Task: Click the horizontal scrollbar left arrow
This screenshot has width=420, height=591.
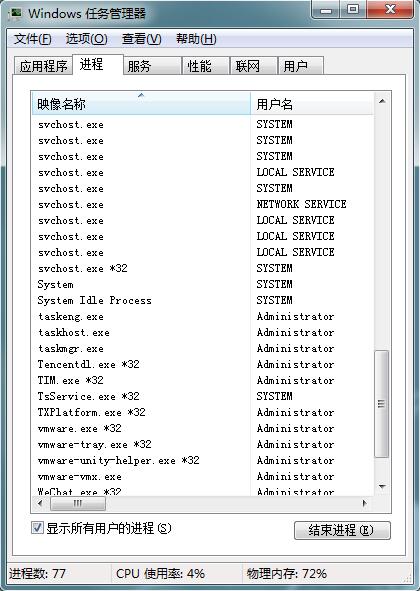Action: click(x=40, y=503)
